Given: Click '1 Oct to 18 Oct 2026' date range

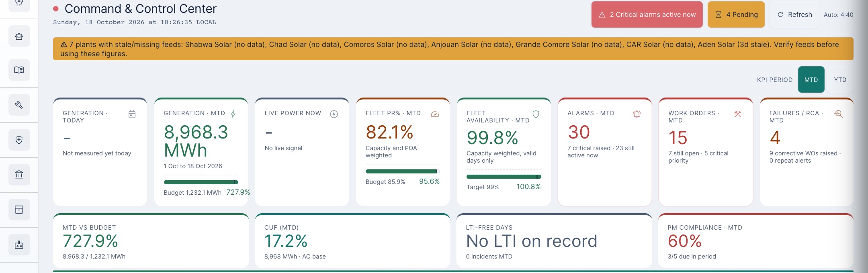Looking at the screenshot, I should [x=193, y=166].
